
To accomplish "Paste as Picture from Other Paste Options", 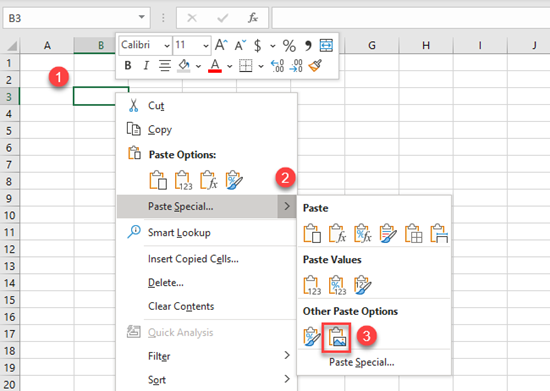I will coord(337,337).
